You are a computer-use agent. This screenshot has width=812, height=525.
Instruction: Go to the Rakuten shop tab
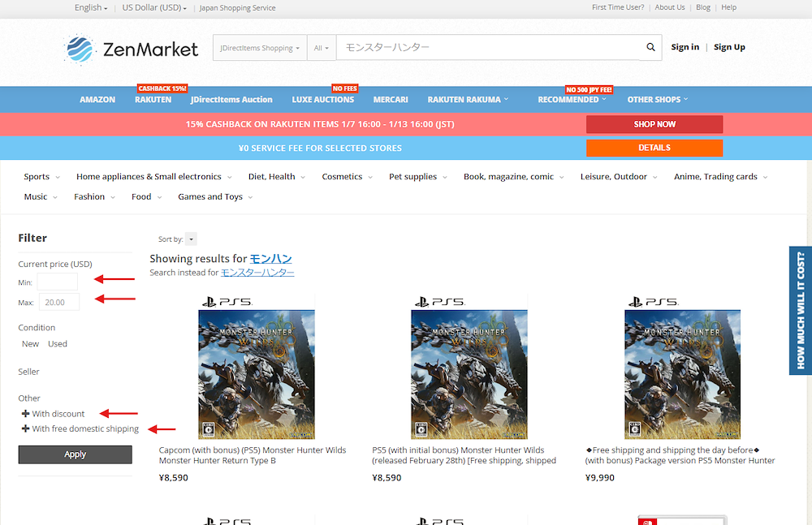[153, 100]
